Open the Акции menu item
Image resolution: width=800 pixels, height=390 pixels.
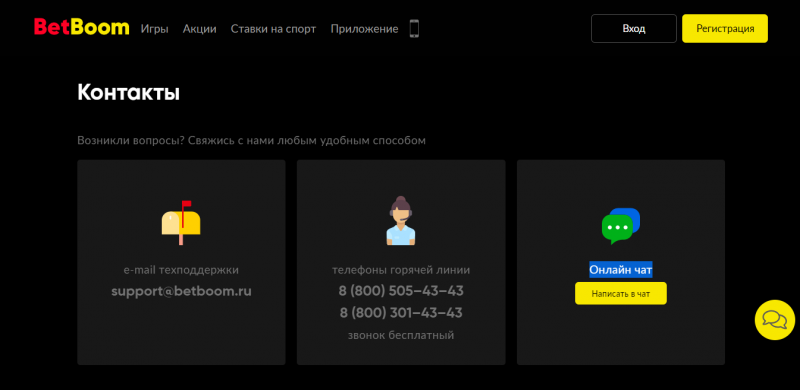(x=199, y=29)
